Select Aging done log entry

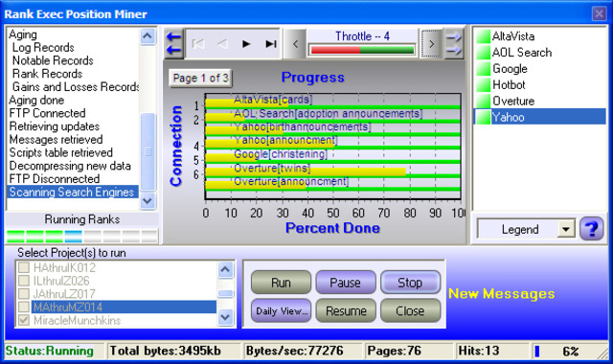pos(36,100)
